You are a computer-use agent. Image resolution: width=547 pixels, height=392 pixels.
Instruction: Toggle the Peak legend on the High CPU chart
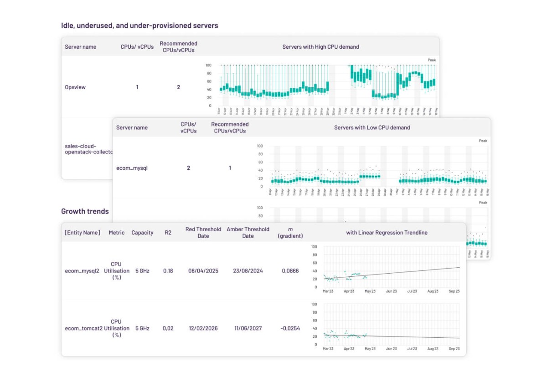[x=431, y=60]
